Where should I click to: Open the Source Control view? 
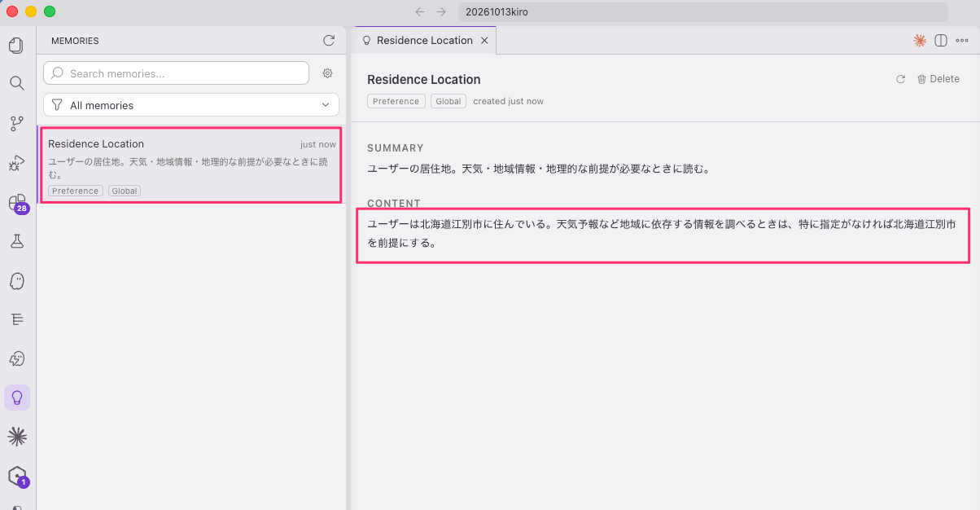16,123
